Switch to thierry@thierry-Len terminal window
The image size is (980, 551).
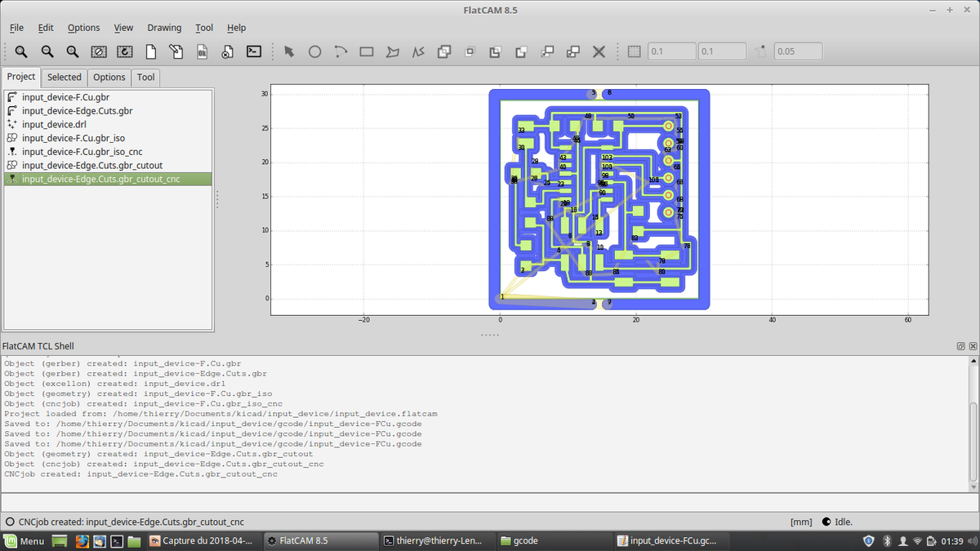point(439,540)
